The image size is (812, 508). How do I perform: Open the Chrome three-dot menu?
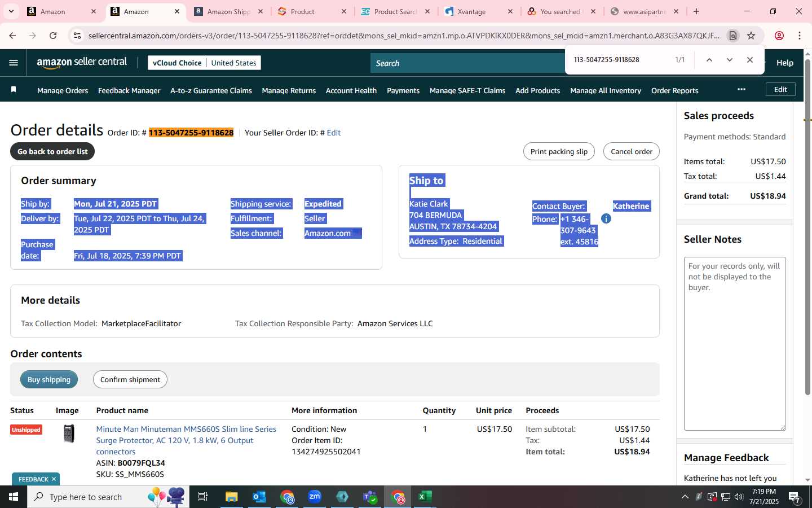tap(800, 36)
